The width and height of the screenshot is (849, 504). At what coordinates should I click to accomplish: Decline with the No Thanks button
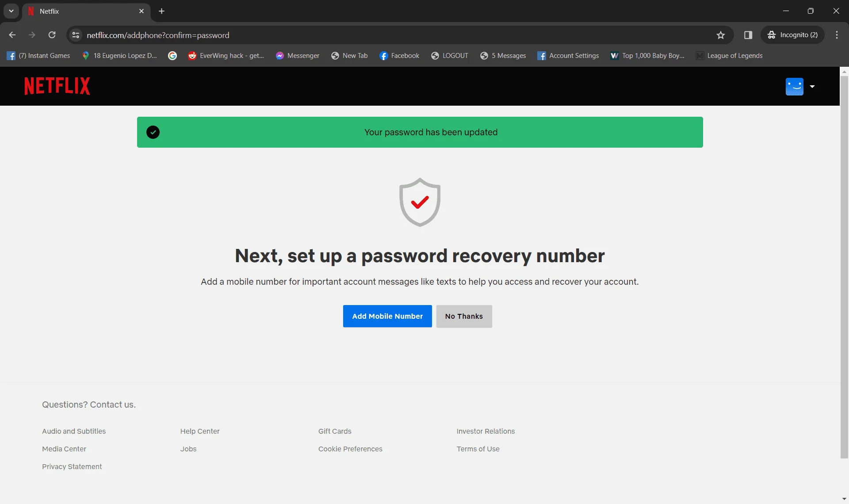(x=464, y=316)
